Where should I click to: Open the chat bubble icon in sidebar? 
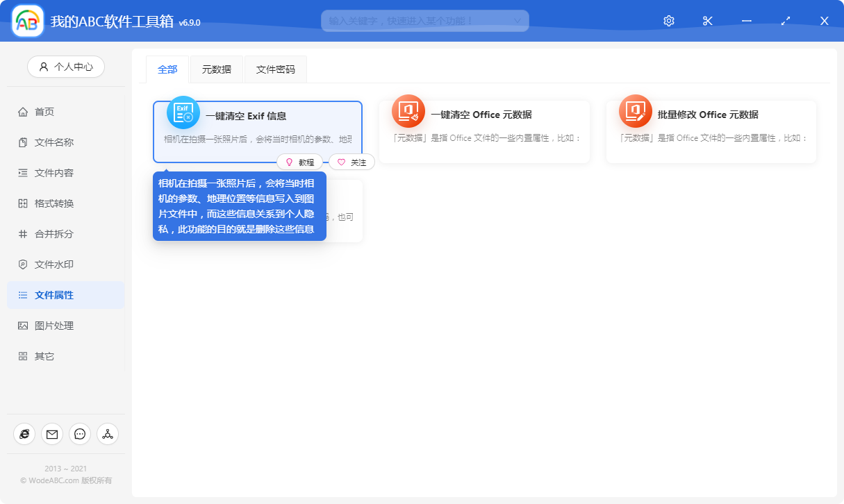pyautogui.click(x=80, y=434)
